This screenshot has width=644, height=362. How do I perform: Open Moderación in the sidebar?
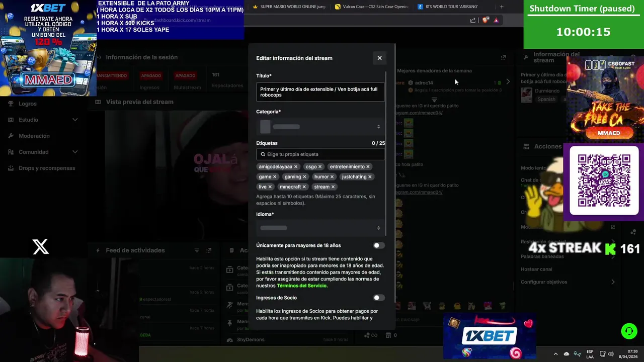(x=34, y=136)
